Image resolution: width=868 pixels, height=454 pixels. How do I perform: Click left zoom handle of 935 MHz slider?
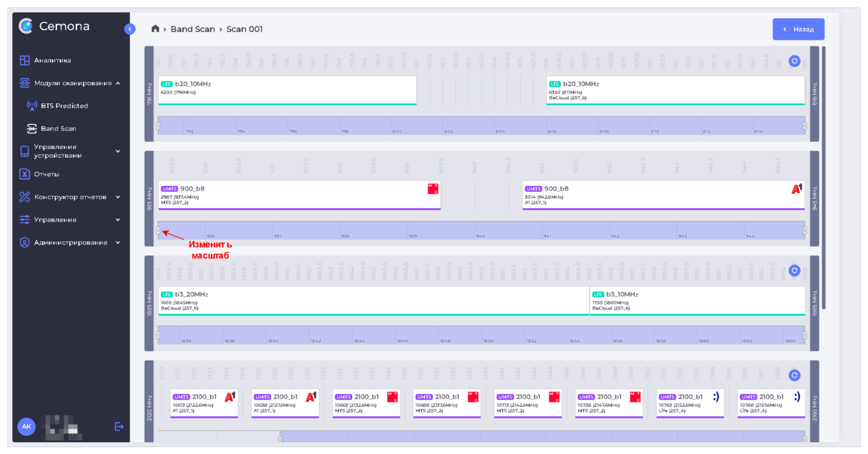coord(158,230)
